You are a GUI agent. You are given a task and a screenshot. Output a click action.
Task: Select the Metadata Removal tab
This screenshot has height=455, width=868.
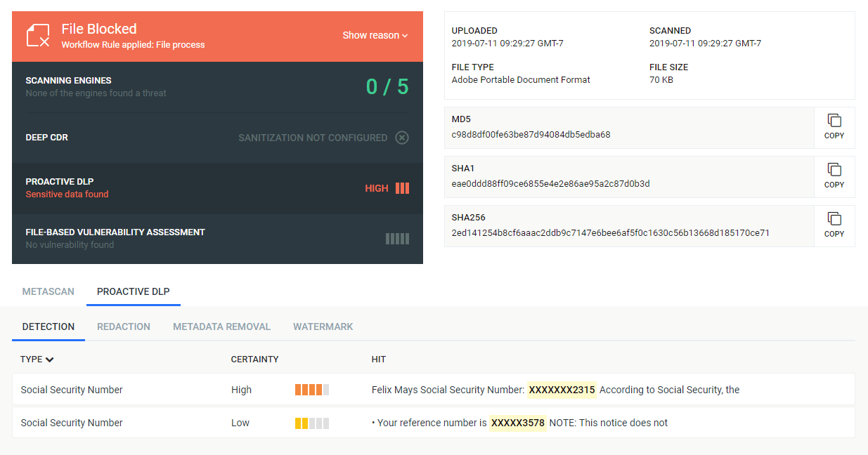tap(221, 327)
